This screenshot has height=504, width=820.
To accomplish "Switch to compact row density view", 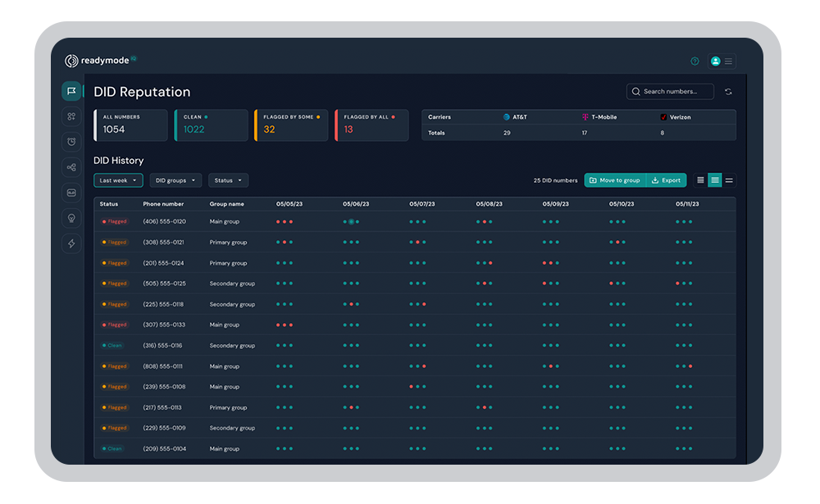I will point(700,180).
